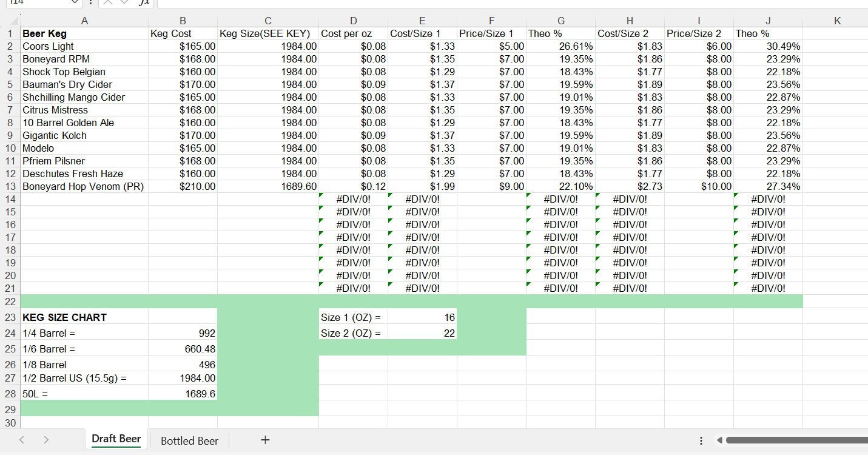The width and height of the screenshot is (868, 455).
Task: Switch to the Bottled Beer sheet
Action: click(189, 440)
